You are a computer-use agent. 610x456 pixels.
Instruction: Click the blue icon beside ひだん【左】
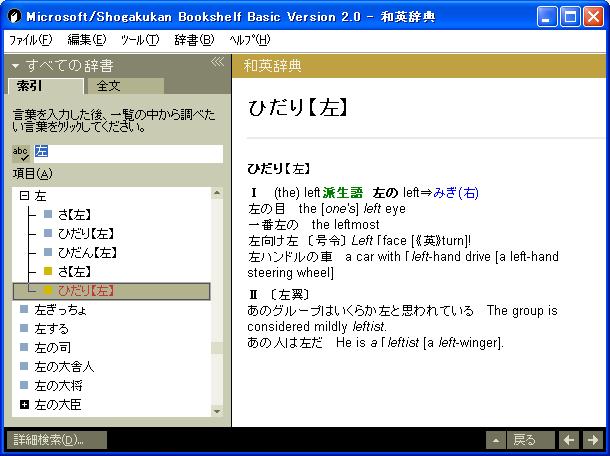[48, 252]
